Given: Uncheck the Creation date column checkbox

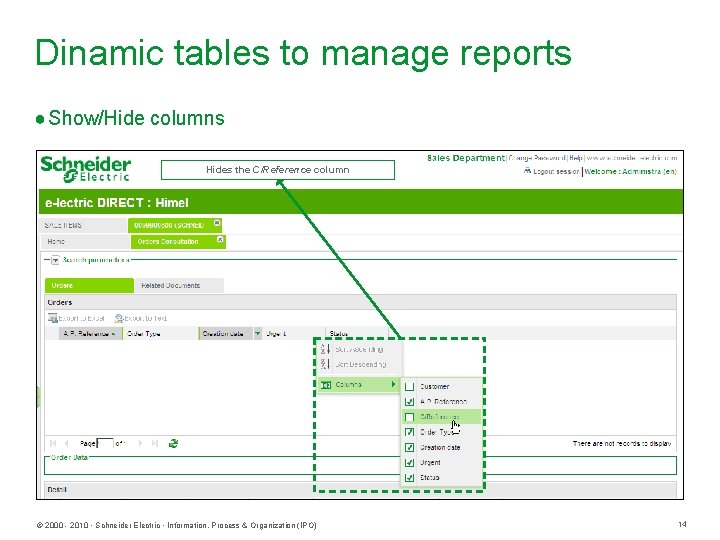Looking at the screenshot, I should coord(410,447).
